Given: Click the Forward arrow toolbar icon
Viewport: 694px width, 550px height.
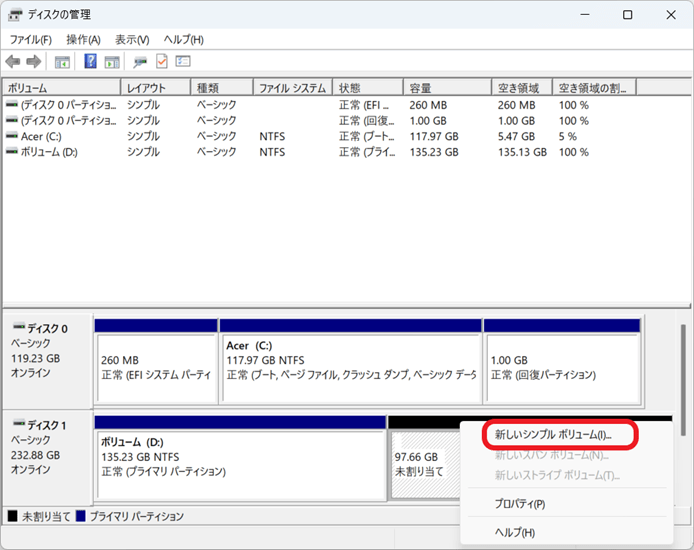Looking at the screenshot, I should [x=33, y=62].
